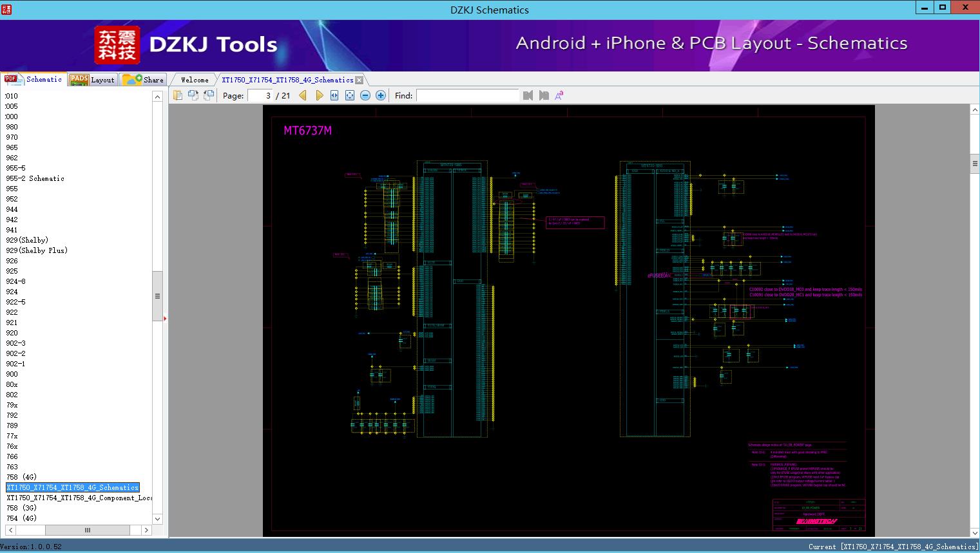
Task: Select the 929(Shelby Plus) list item
Action: coord(37,250)
